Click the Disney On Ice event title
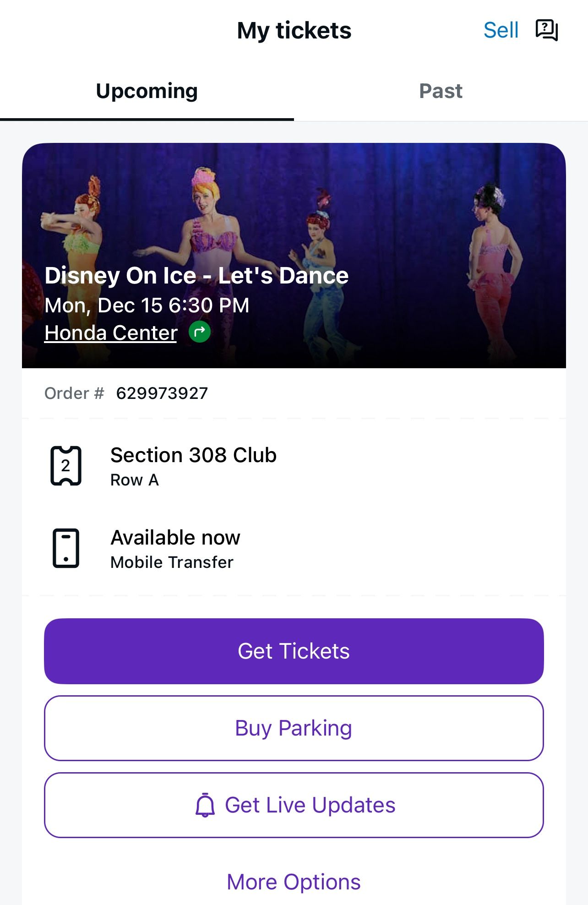Viewport: 588px width, 905px height. (x=196, y=276)
